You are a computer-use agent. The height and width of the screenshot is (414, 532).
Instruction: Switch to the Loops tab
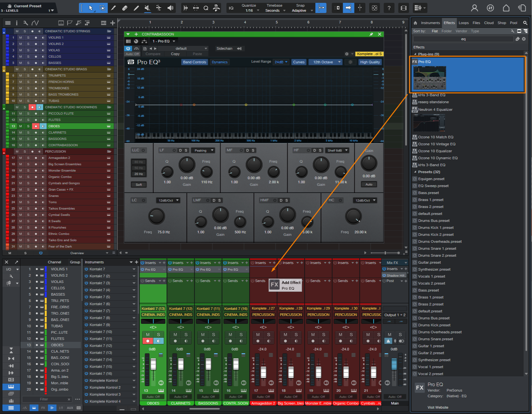pos(464,23)
